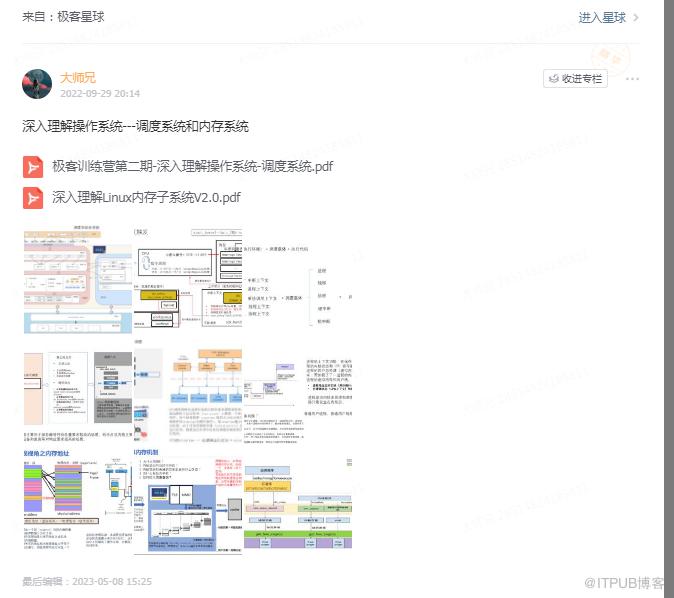The height and width of the screenshot is (598, 674).
Task: Open the thumbnail with orange and blue boxes
Action: coord(188,389)
